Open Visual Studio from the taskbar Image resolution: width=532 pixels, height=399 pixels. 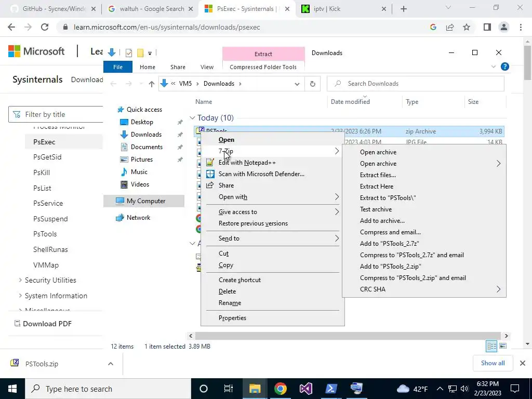[x=305, y=389]
